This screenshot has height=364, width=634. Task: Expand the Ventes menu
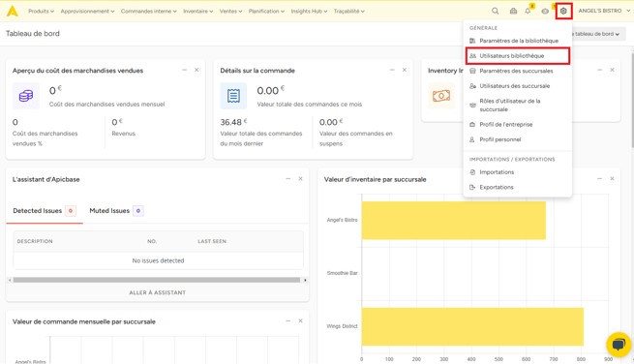(x=230, y=12)
